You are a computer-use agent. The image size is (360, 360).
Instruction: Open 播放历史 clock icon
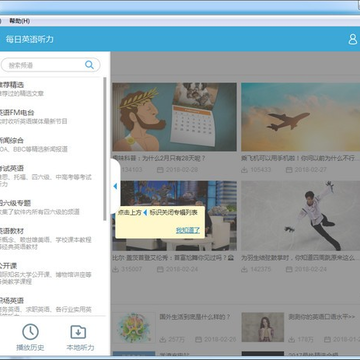pyautogui.click(x=30, y=332)
